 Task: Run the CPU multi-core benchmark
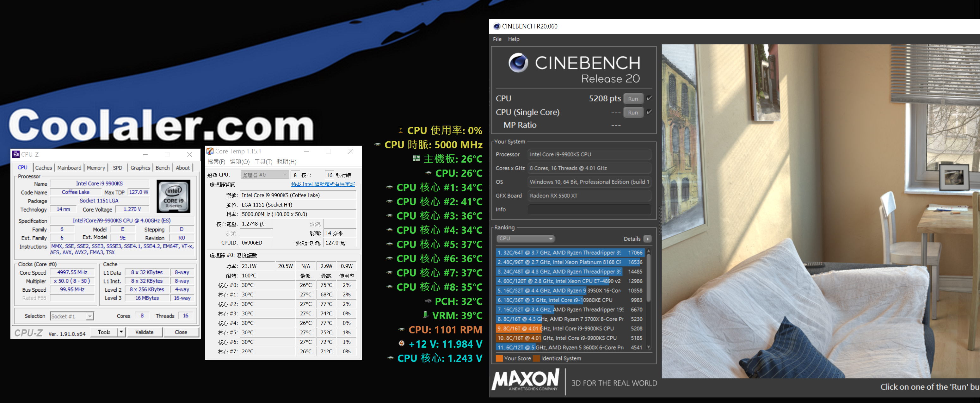(633, 99)
